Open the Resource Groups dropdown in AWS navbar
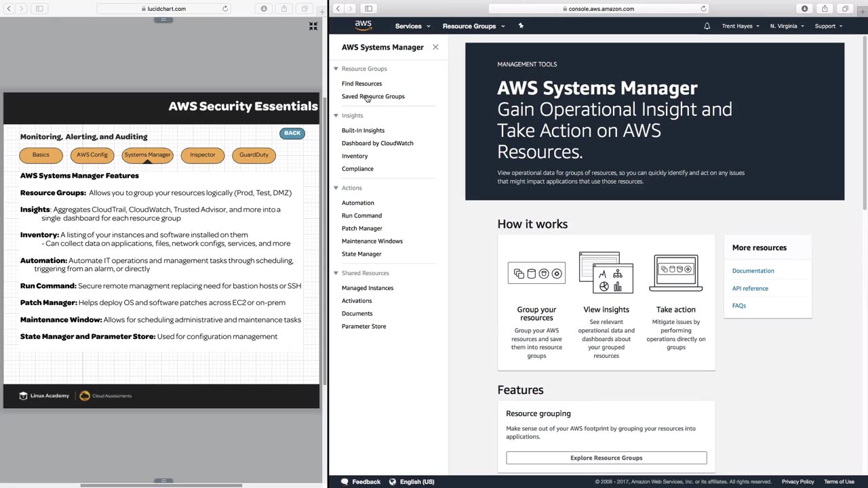The image size is (868, 488). (x=473, y=26)
